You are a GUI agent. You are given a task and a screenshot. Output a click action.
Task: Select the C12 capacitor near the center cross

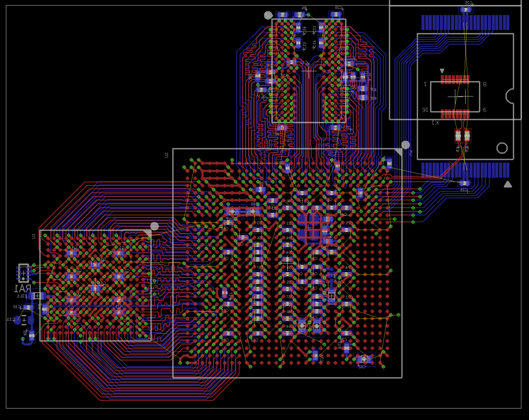292,62
